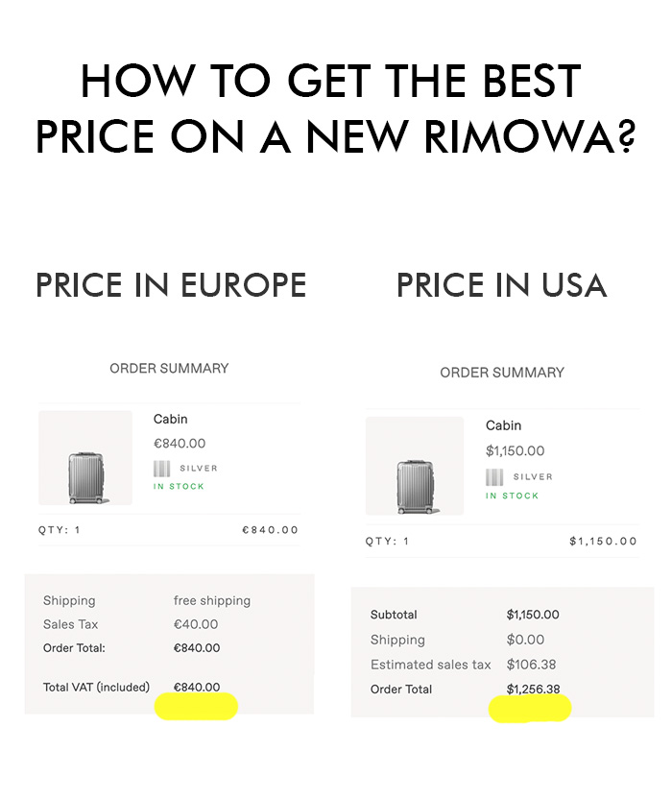Click the green IN STOCK label in the USA order
The height and width of the screenshot is (799, 672).
click(512, 496)
